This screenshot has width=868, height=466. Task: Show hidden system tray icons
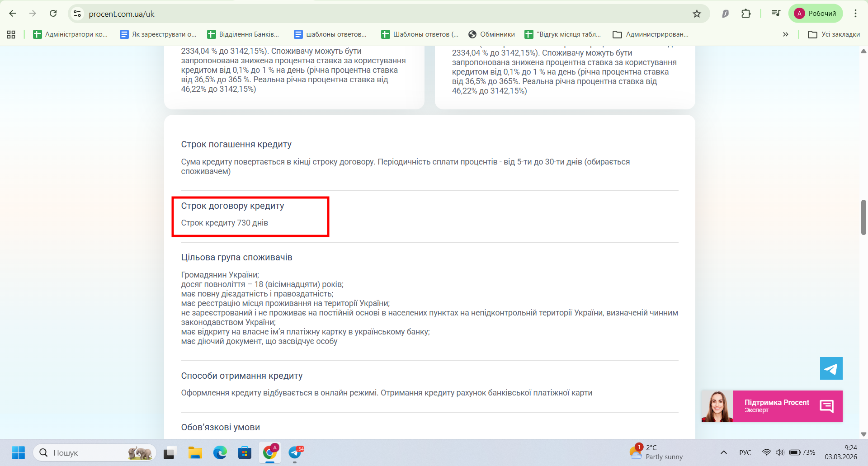(723, 452)
